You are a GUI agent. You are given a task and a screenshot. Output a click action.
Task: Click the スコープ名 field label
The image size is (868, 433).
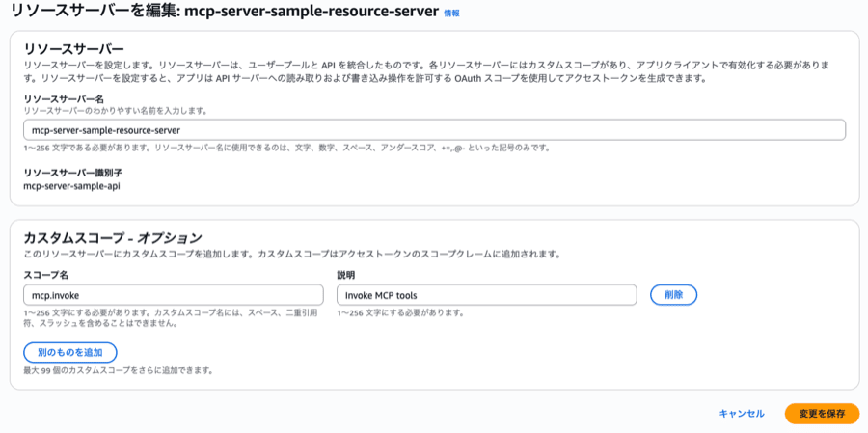point(44,275)
